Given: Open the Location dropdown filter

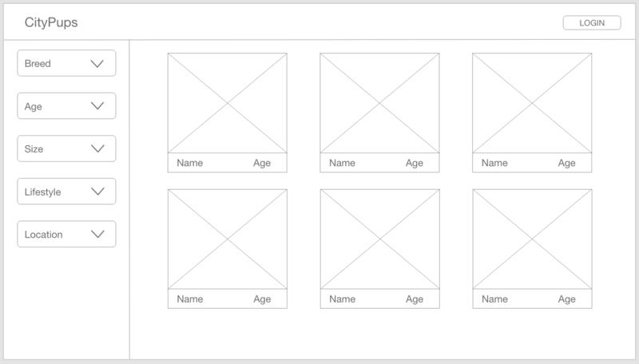Looking at the screenshot, I should tap(66, 234).
